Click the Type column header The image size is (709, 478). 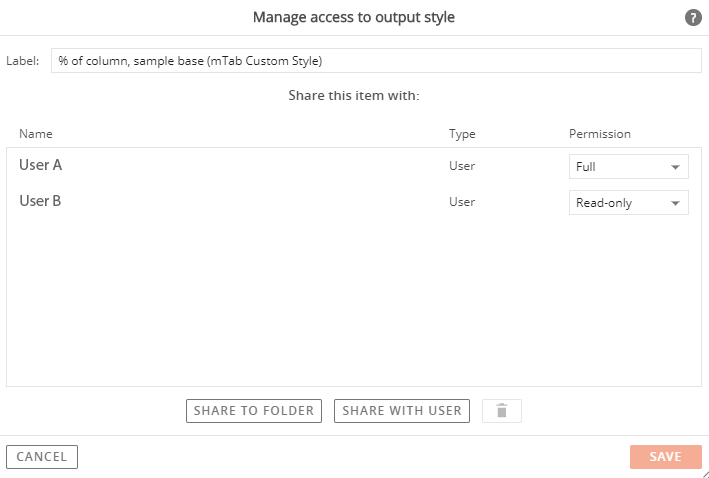(462, 134)
